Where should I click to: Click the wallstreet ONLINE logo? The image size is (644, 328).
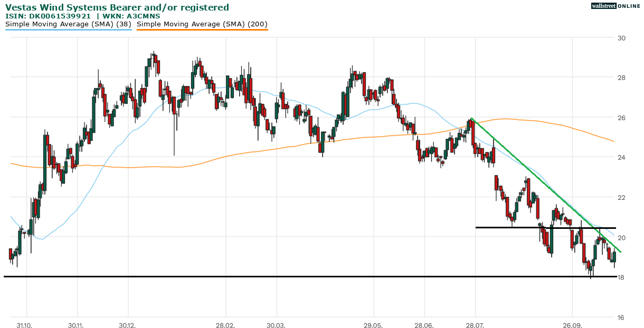614,5
